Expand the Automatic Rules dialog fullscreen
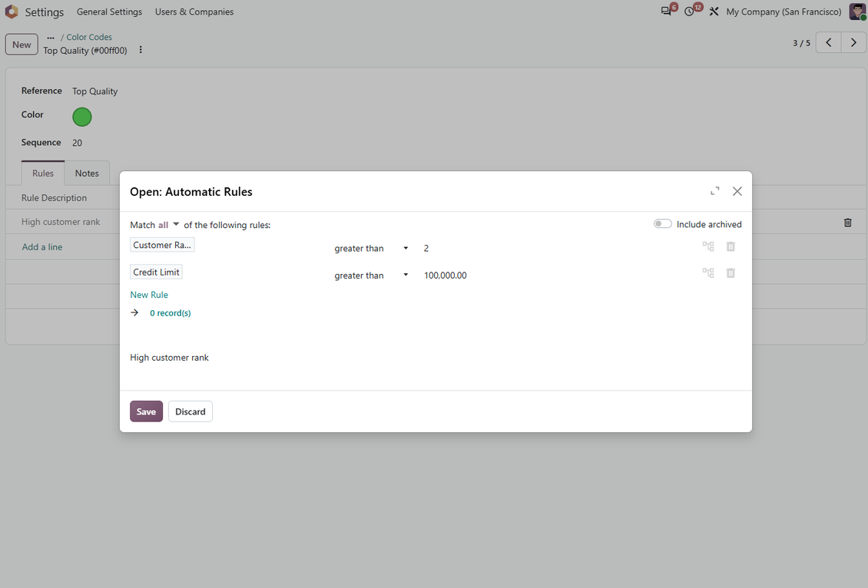The height and width of the screenshot is (588, 868). coord(715,191)
